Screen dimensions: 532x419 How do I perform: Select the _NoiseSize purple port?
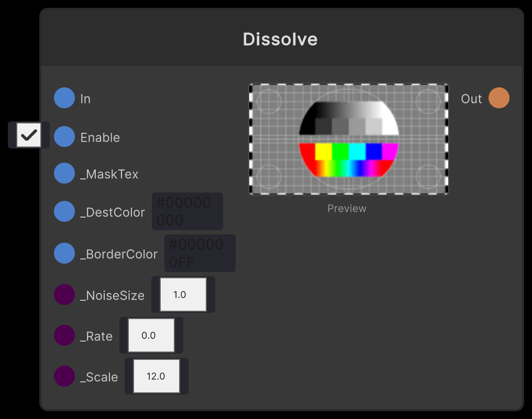64,295
